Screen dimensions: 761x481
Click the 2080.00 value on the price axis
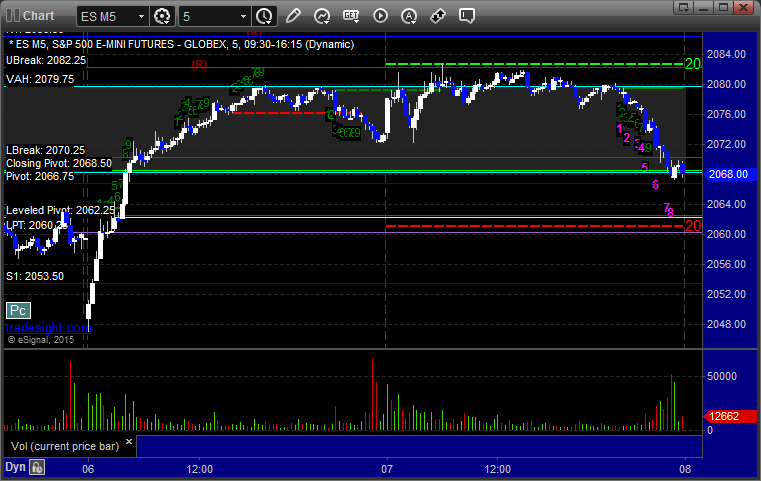(x=726, y=84)
